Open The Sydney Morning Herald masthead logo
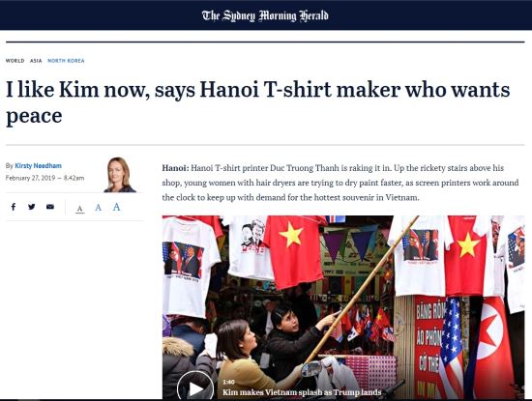Viewport: 532px width, 401px height. pyautogui.click(x=265, y=15)
